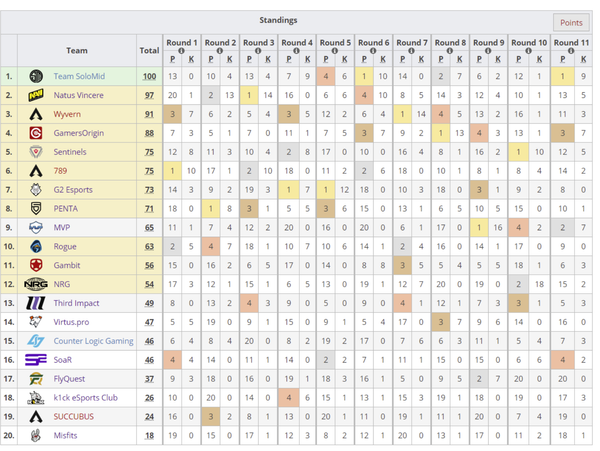Click the Wyvern team logo icon
The width and height of the screenshot is (600, 451).
[x=36, y=114]
